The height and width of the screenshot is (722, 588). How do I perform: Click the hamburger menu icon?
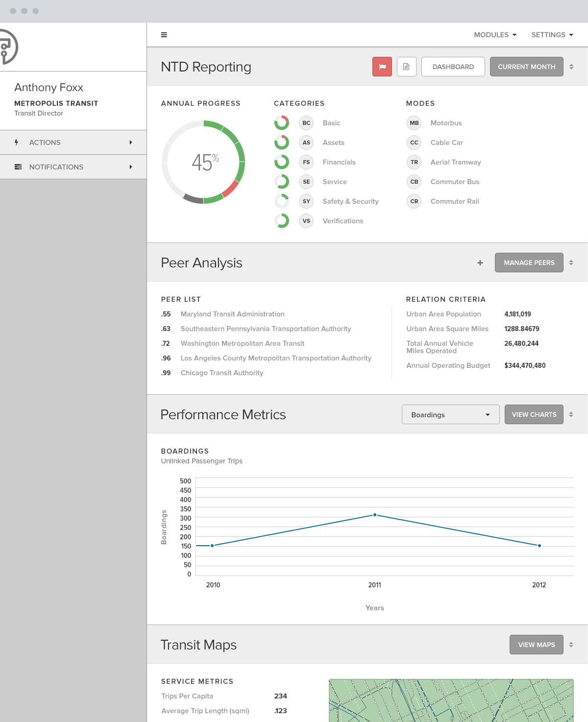tap(164, 35)
